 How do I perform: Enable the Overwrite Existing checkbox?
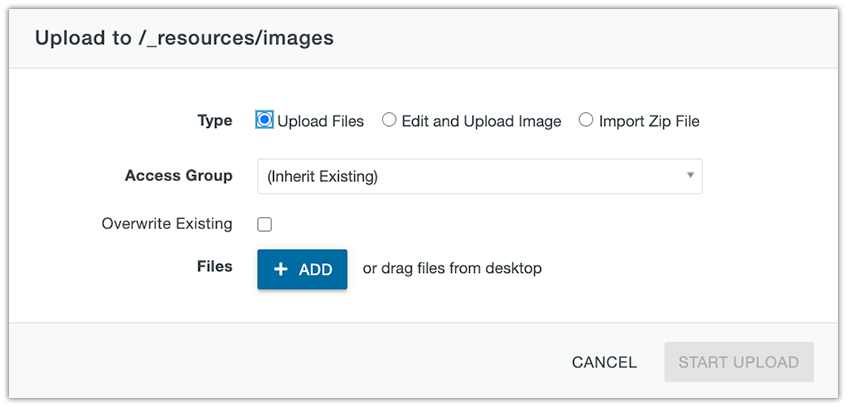pyautogui.click(x=265, y=224)
